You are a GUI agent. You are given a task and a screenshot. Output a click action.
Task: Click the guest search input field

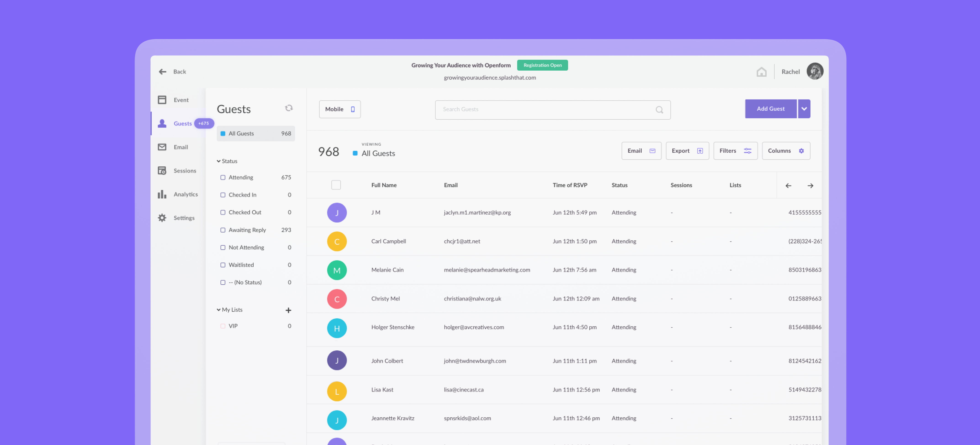553,109
